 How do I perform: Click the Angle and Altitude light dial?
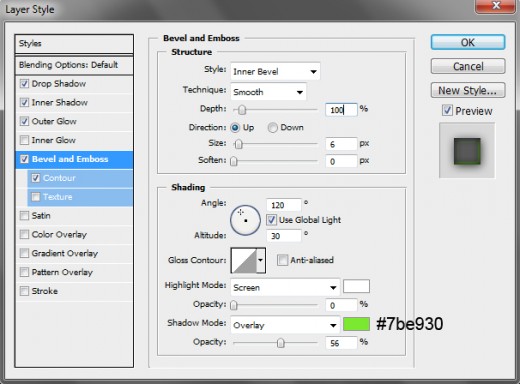click(245, 220)
